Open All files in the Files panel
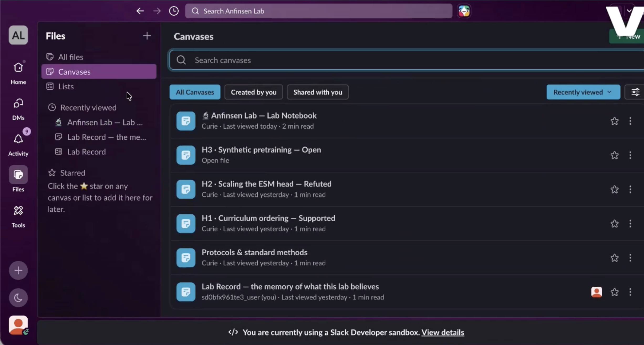 point(99,57)
